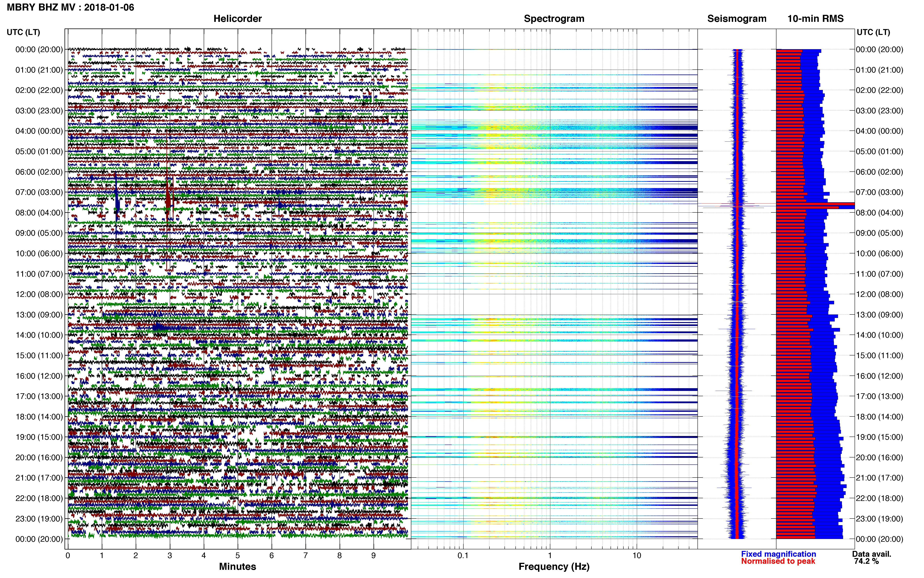Screen dimensions: 924x578
Task: Click left axis label 01:00 (21:00)
Action: pyautogui.click(x=39, y=70)
